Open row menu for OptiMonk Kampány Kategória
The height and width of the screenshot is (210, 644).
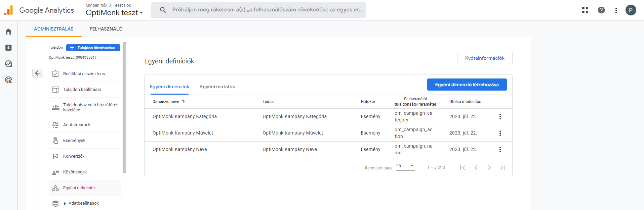click(x=500, y=117)
